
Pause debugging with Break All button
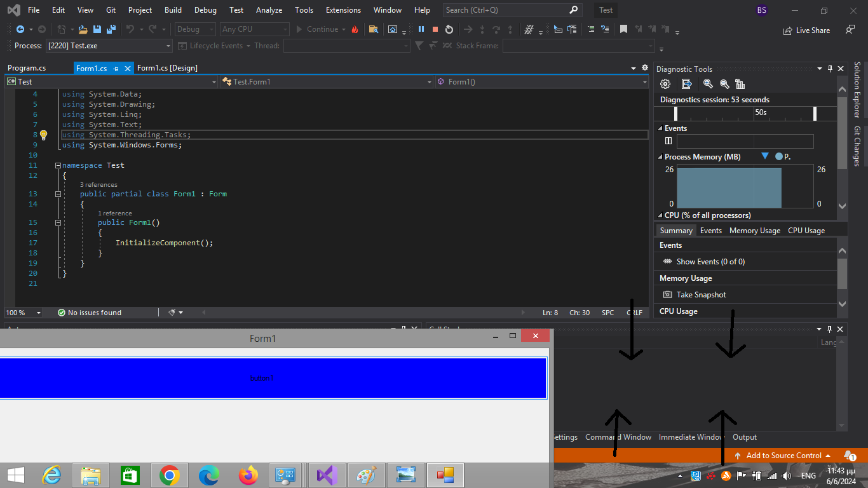421,29
